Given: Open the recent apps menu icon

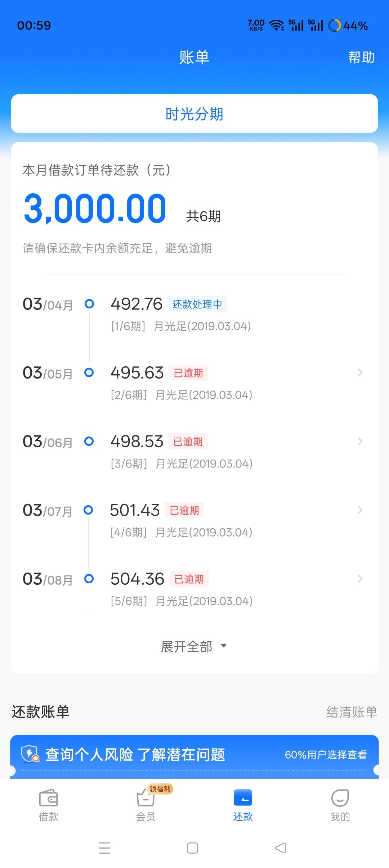Looking at the screenshot, I should click(104, 848).
